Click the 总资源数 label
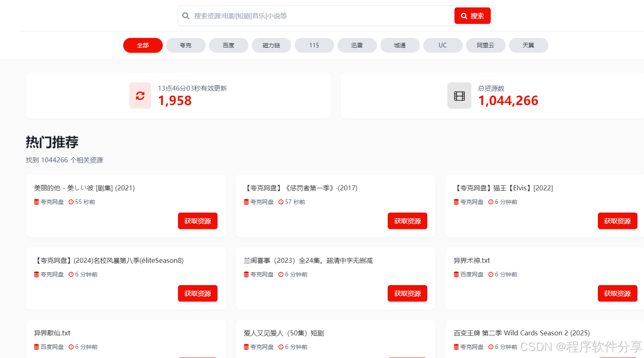This screenshot has width=644, height=358. pyautogui.click(x=491, y=88)
